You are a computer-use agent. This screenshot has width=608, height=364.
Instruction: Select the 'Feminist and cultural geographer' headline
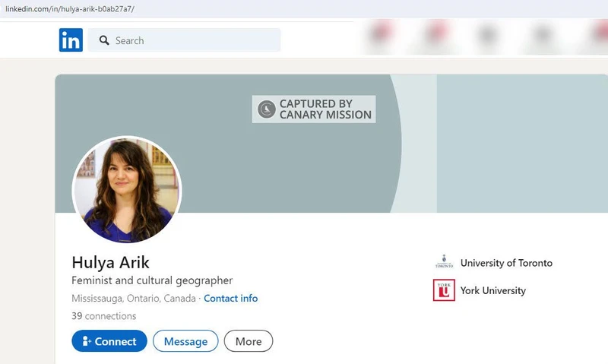152,280
